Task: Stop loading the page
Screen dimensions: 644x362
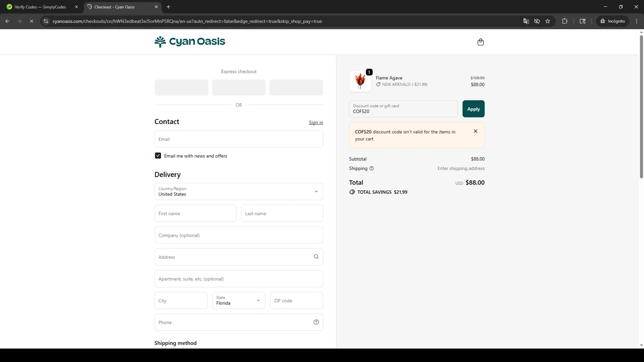Action: [31, 21]
